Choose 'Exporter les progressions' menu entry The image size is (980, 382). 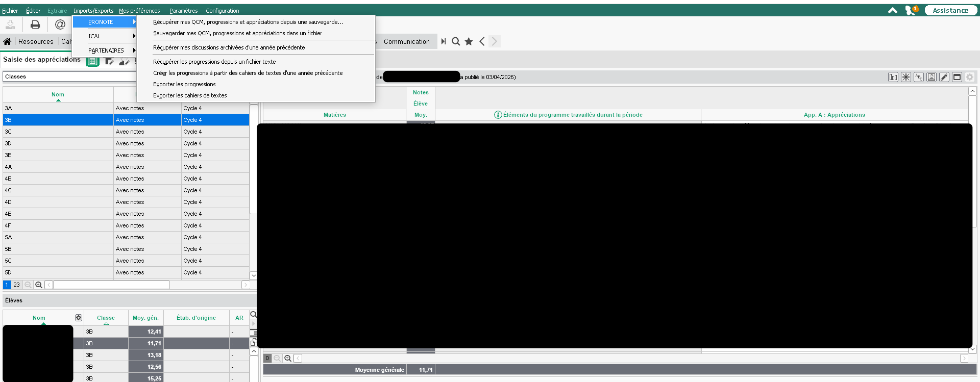[x=184, y=84]
